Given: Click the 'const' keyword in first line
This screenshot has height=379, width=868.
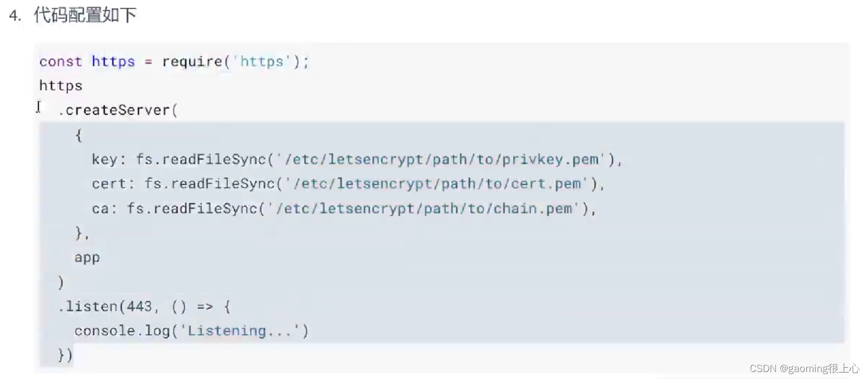Looking at the screenshot, I should [x=60, y=62].
